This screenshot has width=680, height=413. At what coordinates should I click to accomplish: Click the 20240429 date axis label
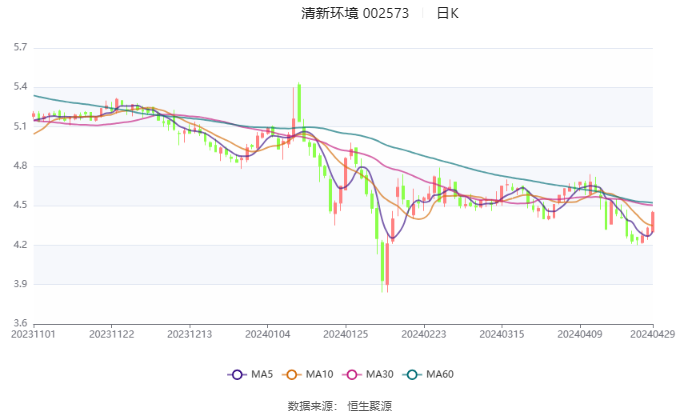click(x=652, y=334)
